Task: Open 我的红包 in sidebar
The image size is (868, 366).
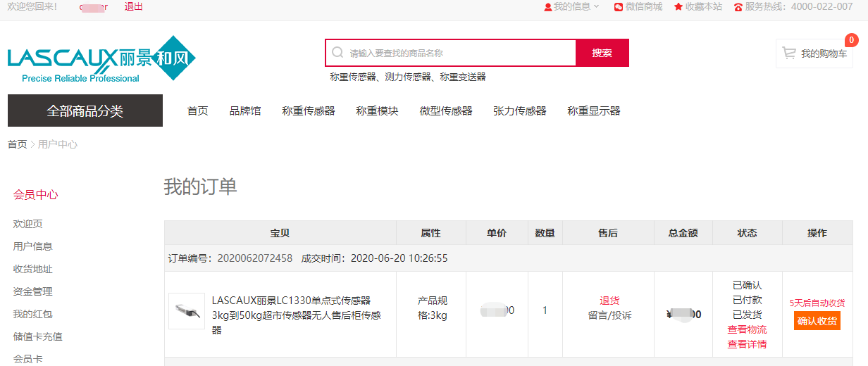Action: pos(33,314)
